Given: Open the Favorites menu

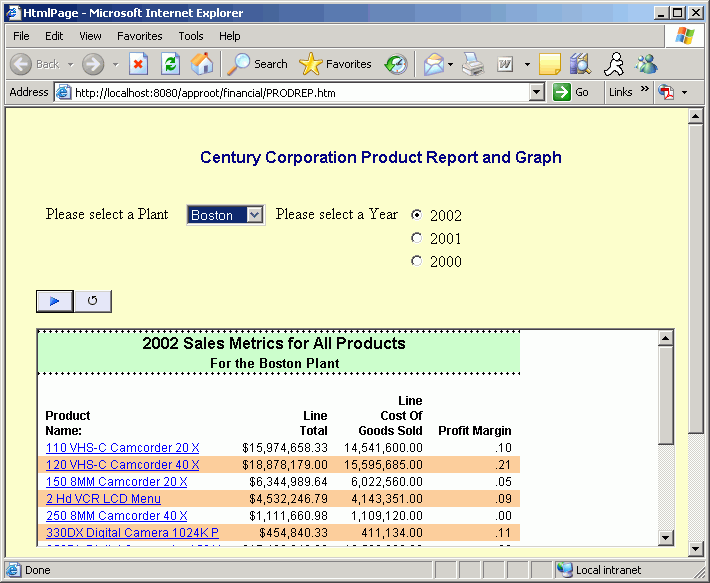Looking at the screenshot, I should (x=139, y=36).
